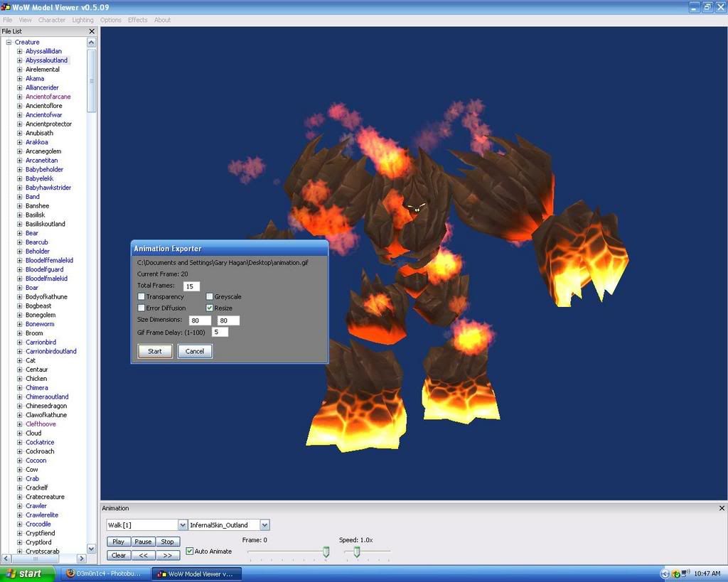Open the InfernalSkin_Outland skin dropdown
Screen dimensions: 728x582
tap(264, 525)
